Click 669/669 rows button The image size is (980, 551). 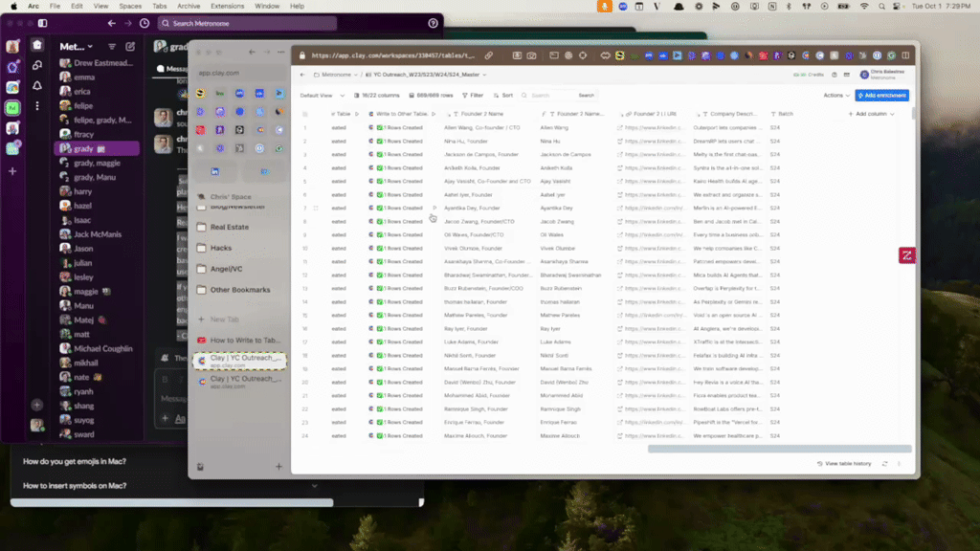click(431, 96)
